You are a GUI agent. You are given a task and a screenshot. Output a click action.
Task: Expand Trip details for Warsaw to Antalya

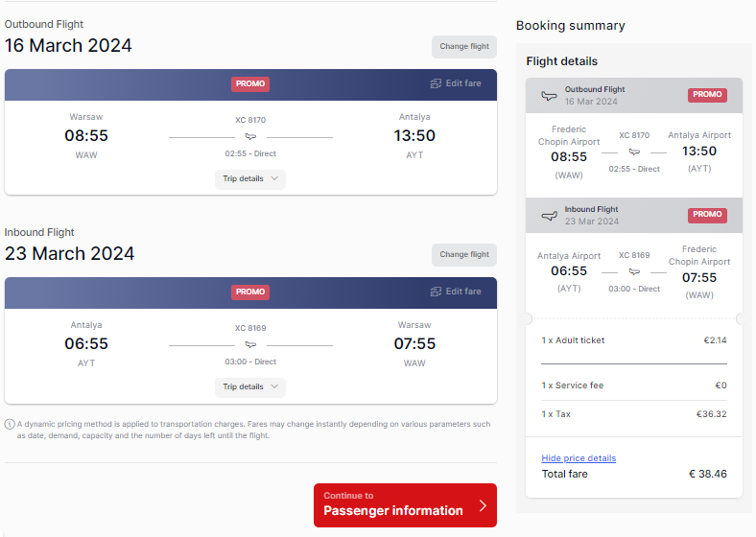[250, 178]
